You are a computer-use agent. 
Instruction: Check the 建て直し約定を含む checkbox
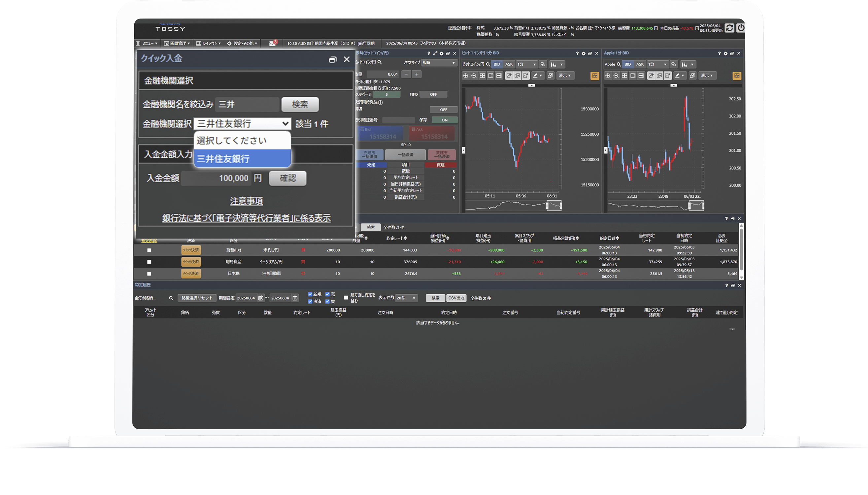[346, 298]
